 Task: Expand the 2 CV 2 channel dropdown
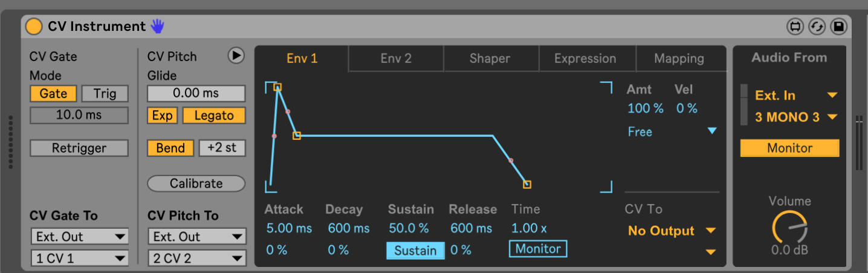196,258
